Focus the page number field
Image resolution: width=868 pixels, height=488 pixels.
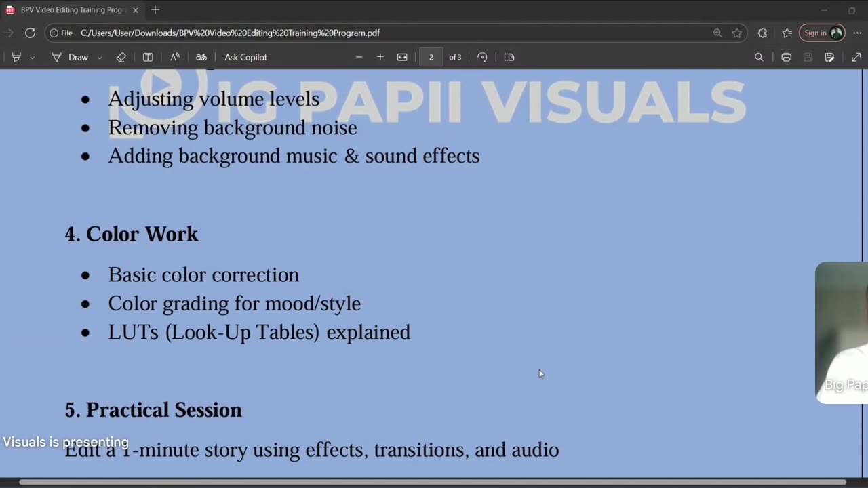click(431, 58)
